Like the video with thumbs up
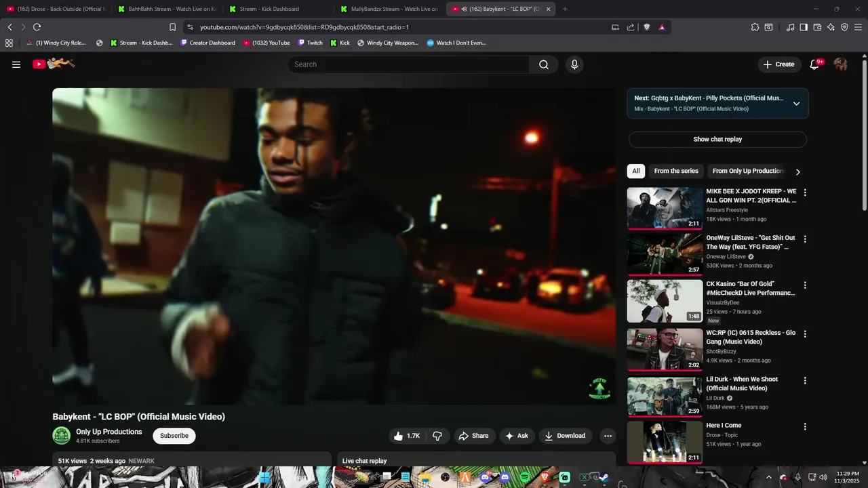868x488 pixels. point(407,436)
